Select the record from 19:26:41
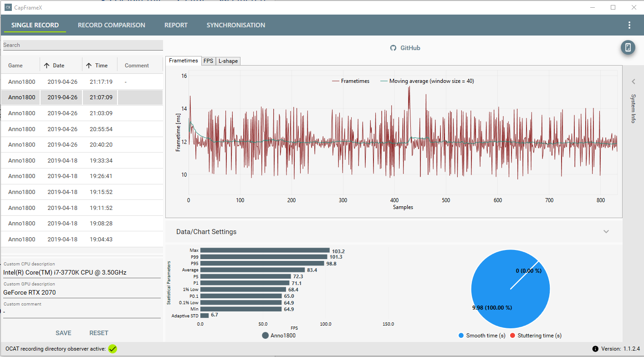644x357 pixels. point(82,176)
